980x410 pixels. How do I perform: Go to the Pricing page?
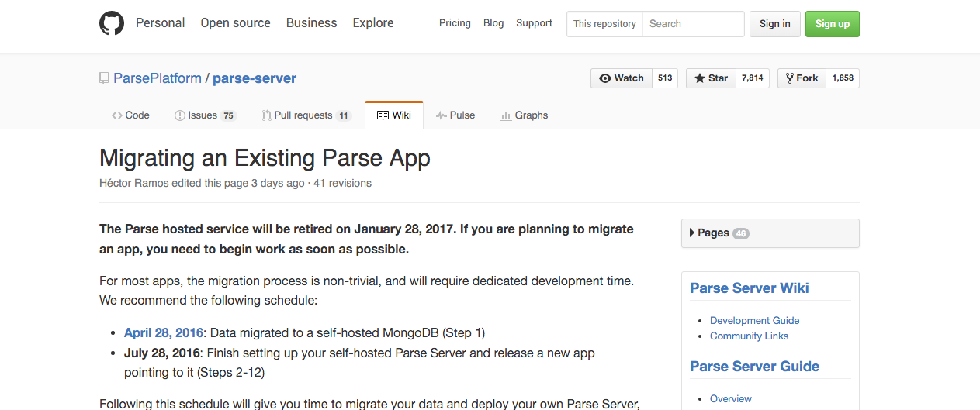[x=455, y=23]
